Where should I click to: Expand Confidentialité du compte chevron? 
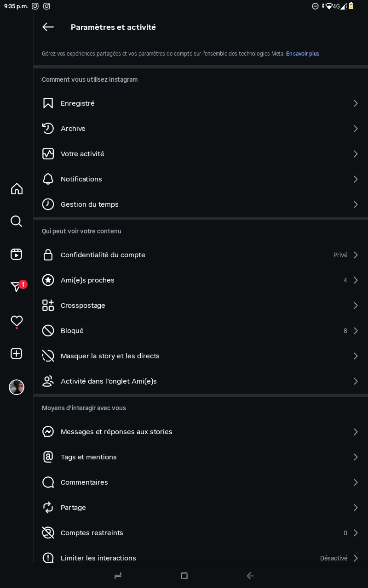[355, 255]
